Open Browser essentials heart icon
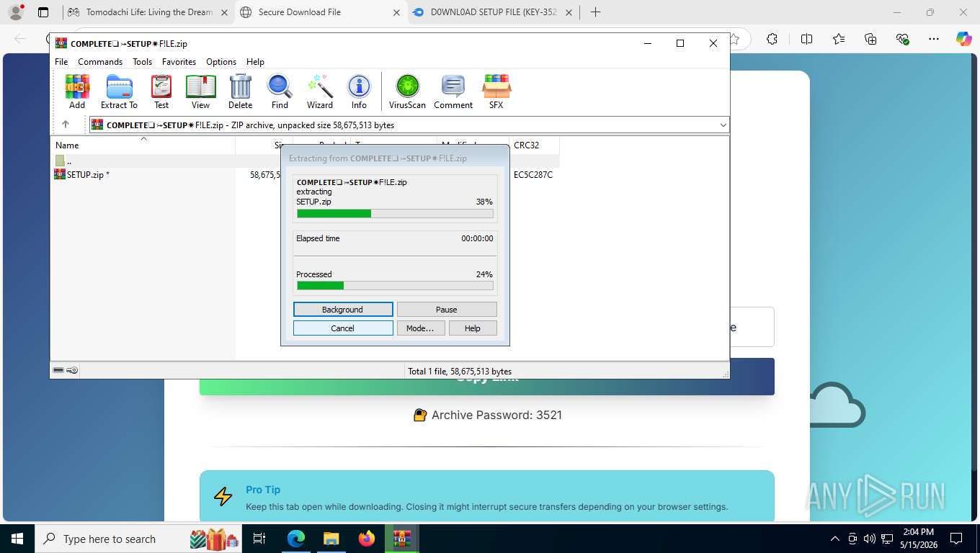Viewport: 980px width, 553px height. coord(902,39)
